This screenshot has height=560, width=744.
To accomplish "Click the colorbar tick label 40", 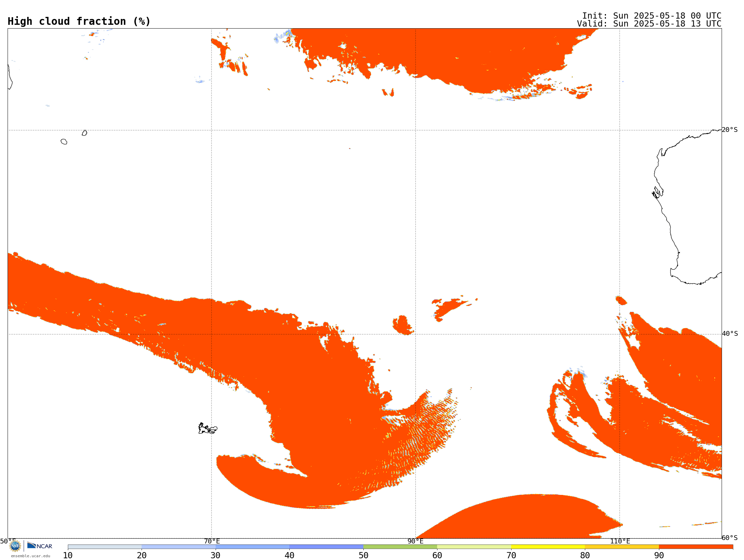I will (x=289, y=556).
